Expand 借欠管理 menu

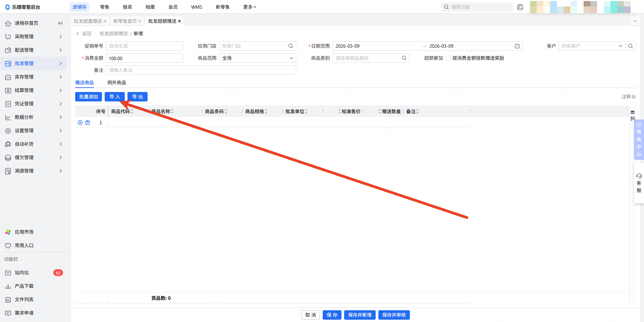coord(34,157)
